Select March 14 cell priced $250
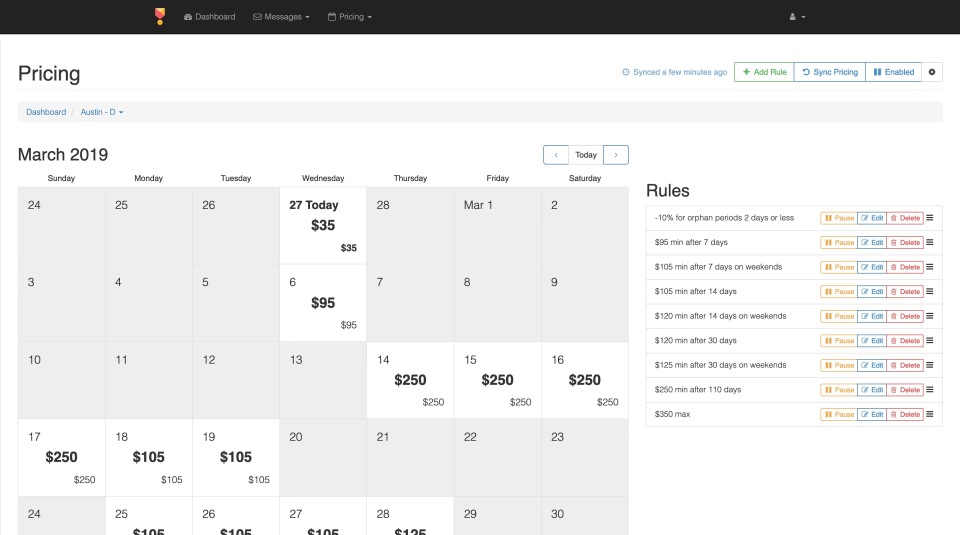The height and width of the screenshot is (535, 960). coord(410,380)
